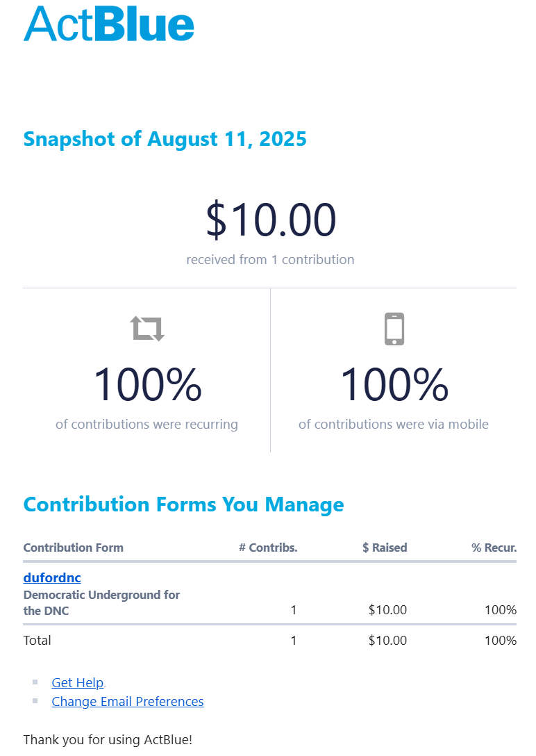This screenshot has height=756, width=536.
Task: Click the # Contribs. column header
Action: (x=268, y=548)
